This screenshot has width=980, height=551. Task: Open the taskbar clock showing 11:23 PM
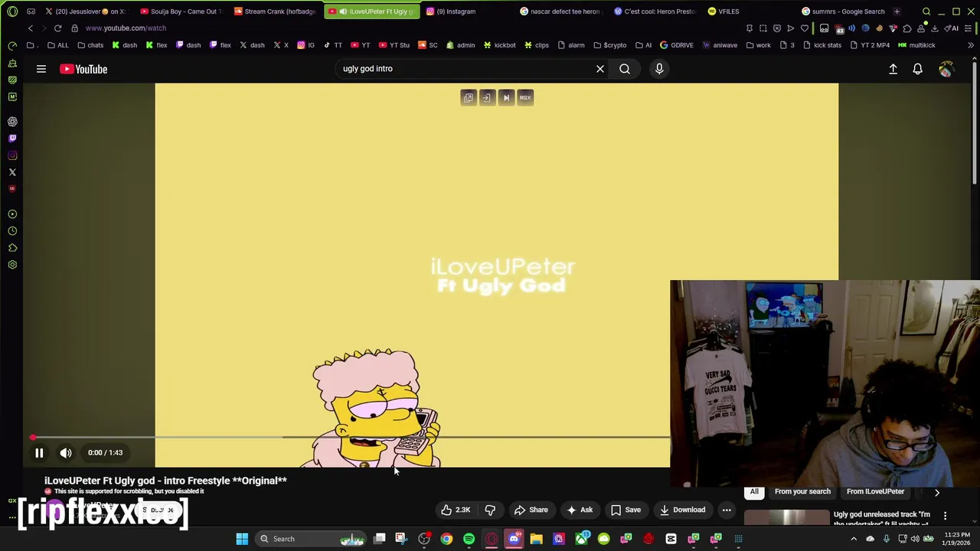pyautogui.click(x=957, y=539)
